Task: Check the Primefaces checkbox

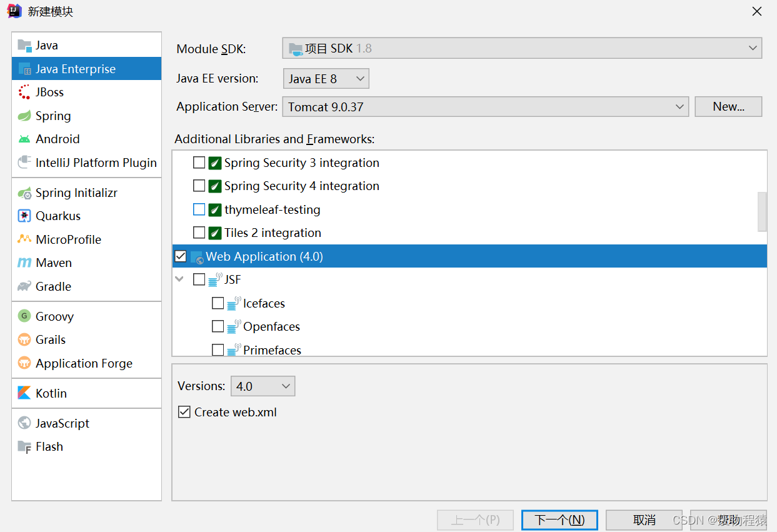Action: [218, 350]
